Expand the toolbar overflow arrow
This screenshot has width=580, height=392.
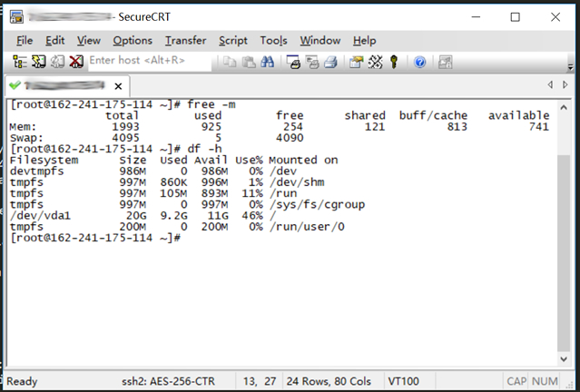(570, 67)
